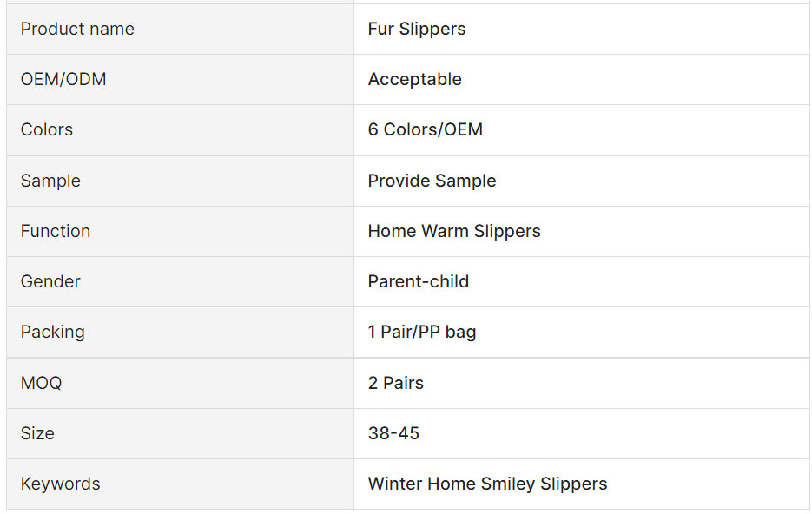Screen dimensions: 812x514
Task: Click the 'Product name' label cell
Action: coord(77,29)
